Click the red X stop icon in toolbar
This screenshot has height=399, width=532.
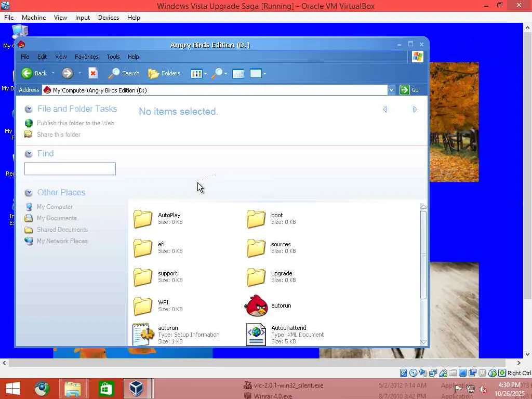click(x=93, y=73)
